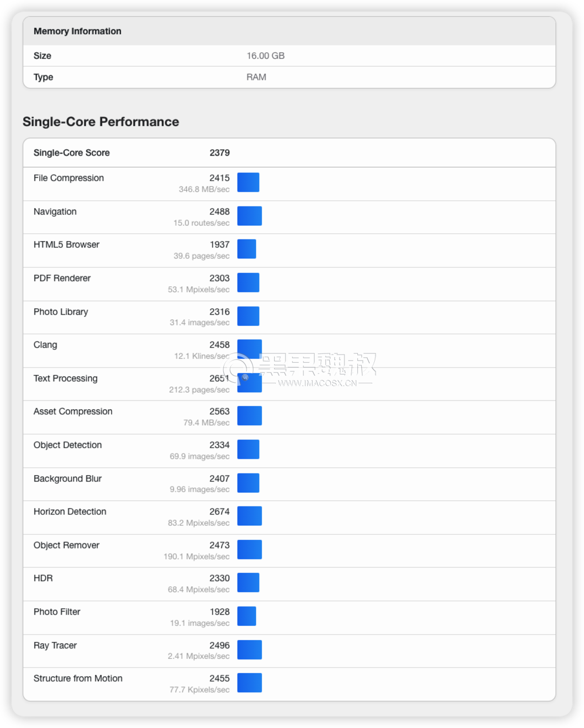Click the Memory Information header

pyautogui.click(x=77, y=31)
